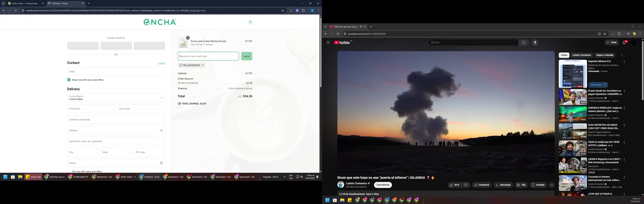This screenshot has width=644, height=204.
Task: Click volume icon in system tray
Action: pyautogui.click(x=301, y=177)
